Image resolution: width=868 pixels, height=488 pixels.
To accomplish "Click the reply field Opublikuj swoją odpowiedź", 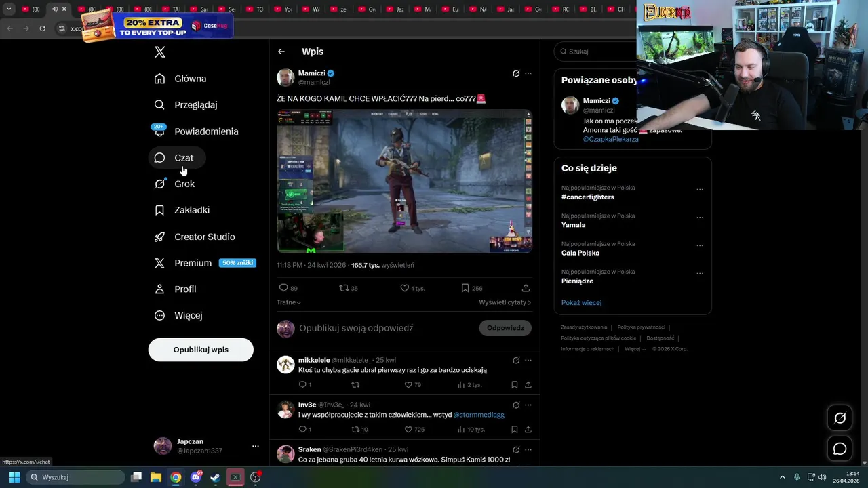I will [356, 328].
